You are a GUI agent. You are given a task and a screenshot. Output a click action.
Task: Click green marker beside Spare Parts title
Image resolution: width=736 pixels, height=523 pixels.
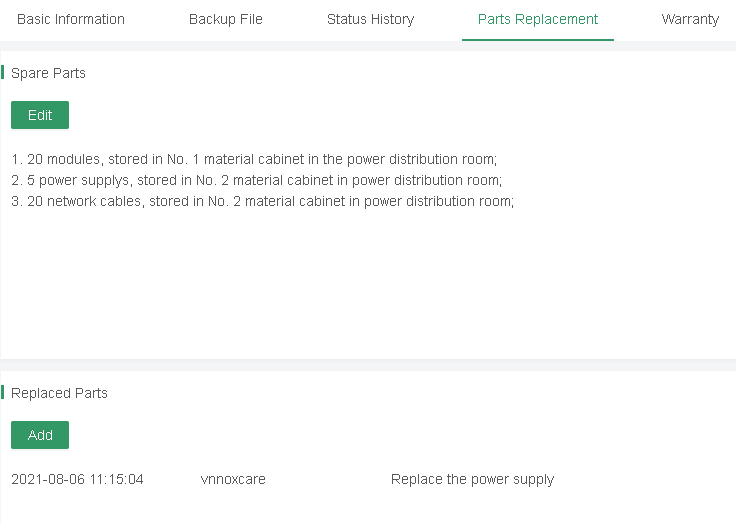(x=3, y=73)
